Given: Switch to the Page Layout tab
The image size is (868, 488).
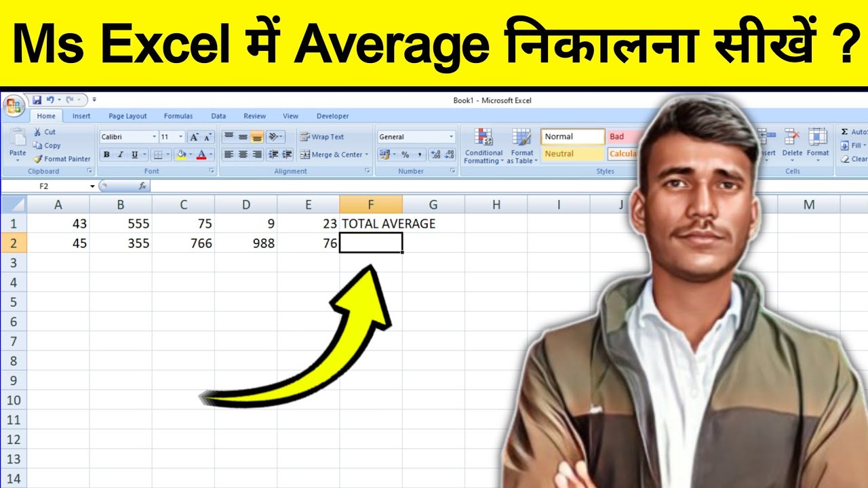Looking at the screenshot, I should pyautogui.click(x=127, y=116).
